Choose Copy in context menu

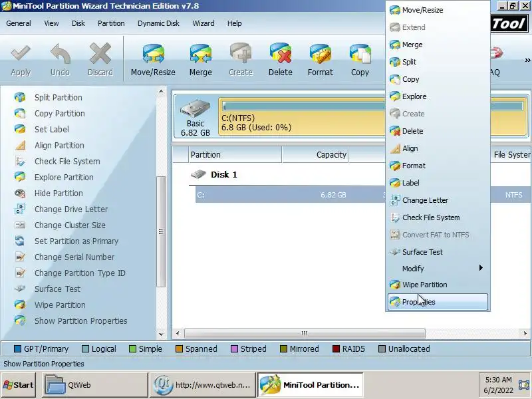click(x=438, y=79)
